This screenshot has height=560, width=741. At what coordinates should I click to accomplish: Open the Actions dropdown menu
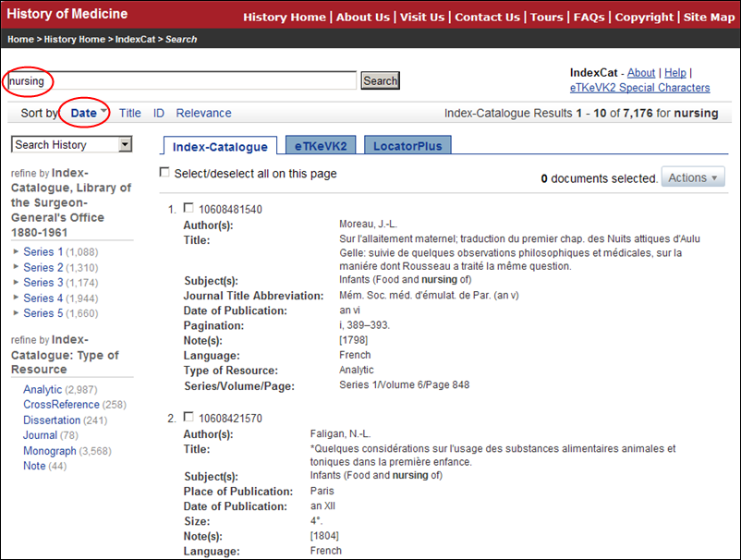coord(693,177)
